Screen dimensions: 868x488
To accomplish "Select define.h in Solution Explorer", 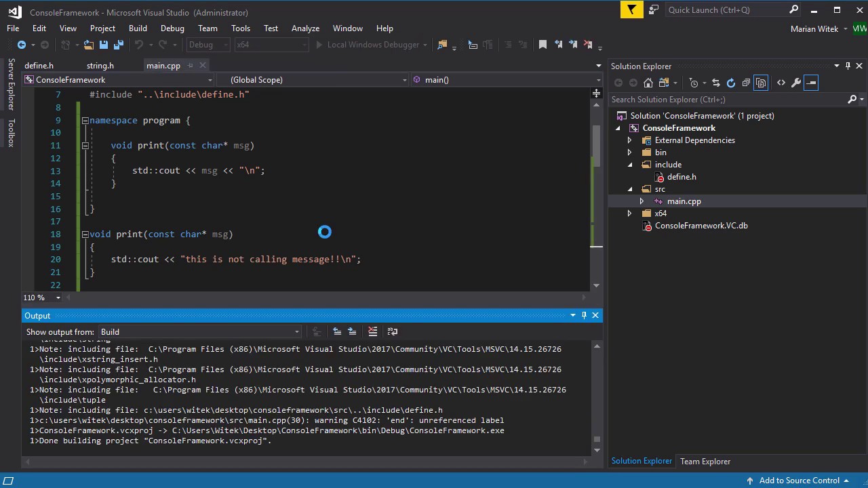I will (682, 177).
